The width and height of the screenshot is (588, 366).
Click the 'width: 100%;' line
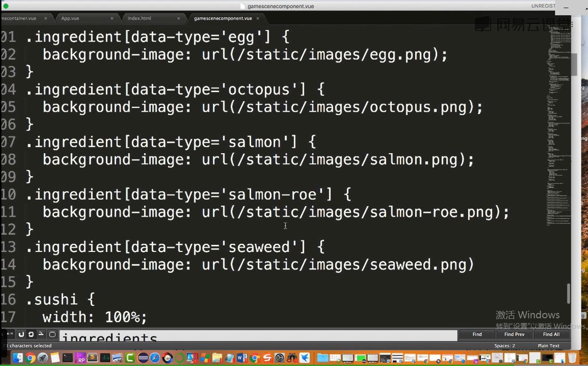(x=95, y=317)
